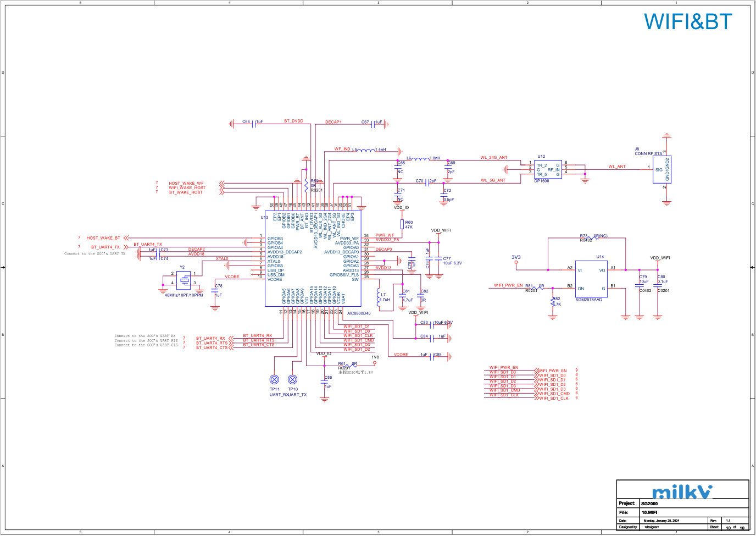Click the milkv logo in title block
The image size is (756, 536).
(x=682, y=491)
